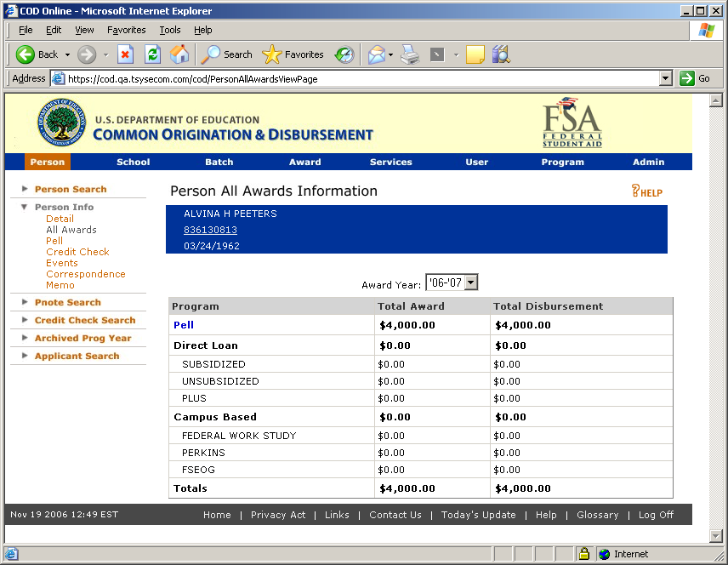
Task: Click inside the URL address field
Action: tap(357, 78)
